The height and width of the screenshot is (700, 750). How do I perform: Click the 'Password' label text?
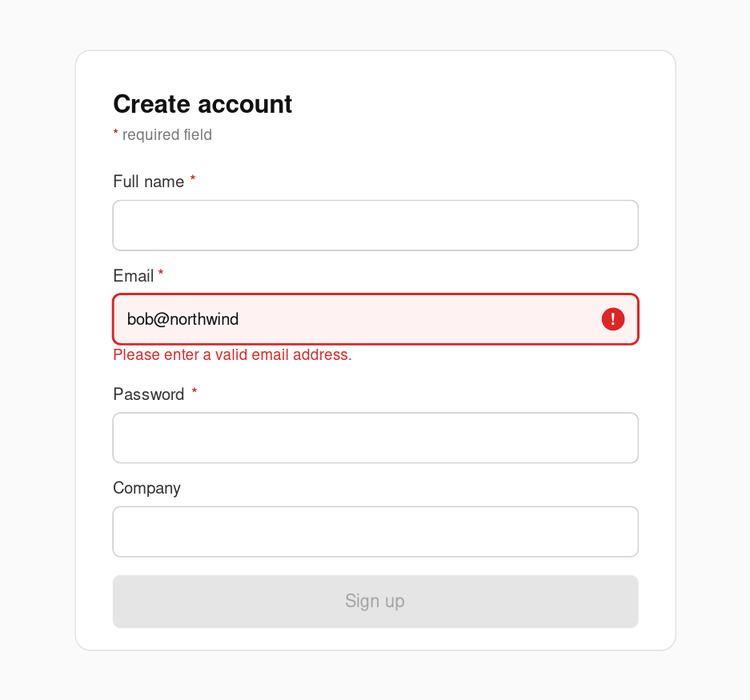(149, 394)
